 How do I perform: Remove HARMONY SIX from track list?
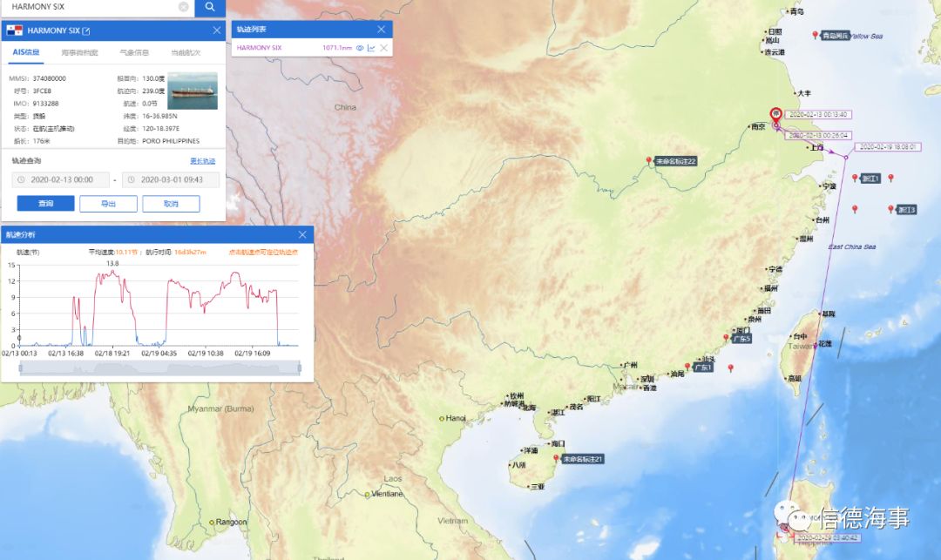[383, 48]
